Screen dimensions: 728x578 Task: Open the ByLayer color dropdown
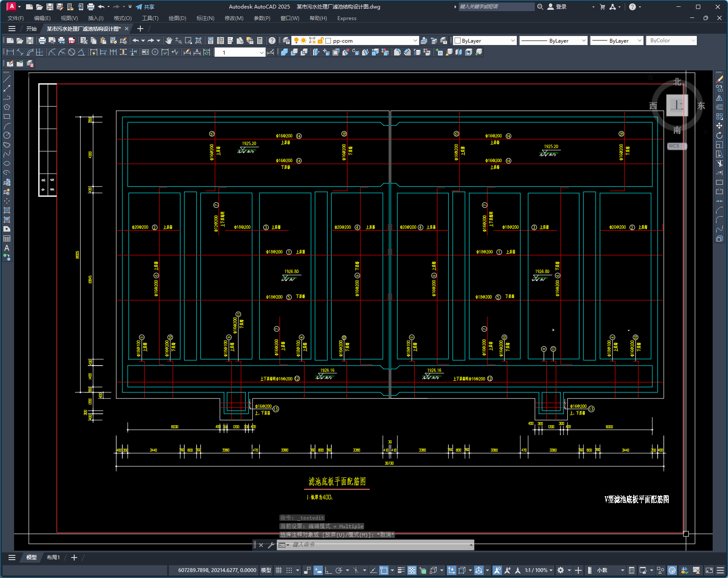click(513, 41)
